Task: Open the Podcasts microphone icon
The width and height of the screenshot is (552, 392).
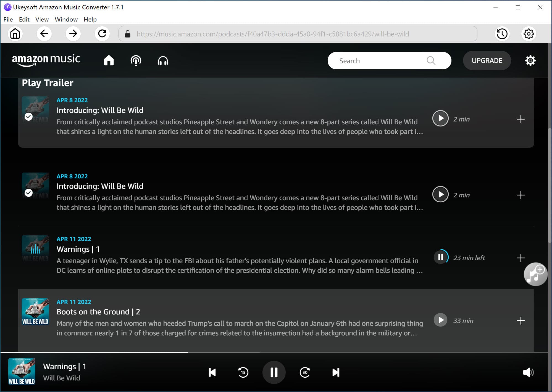Action: coord(136,60)
